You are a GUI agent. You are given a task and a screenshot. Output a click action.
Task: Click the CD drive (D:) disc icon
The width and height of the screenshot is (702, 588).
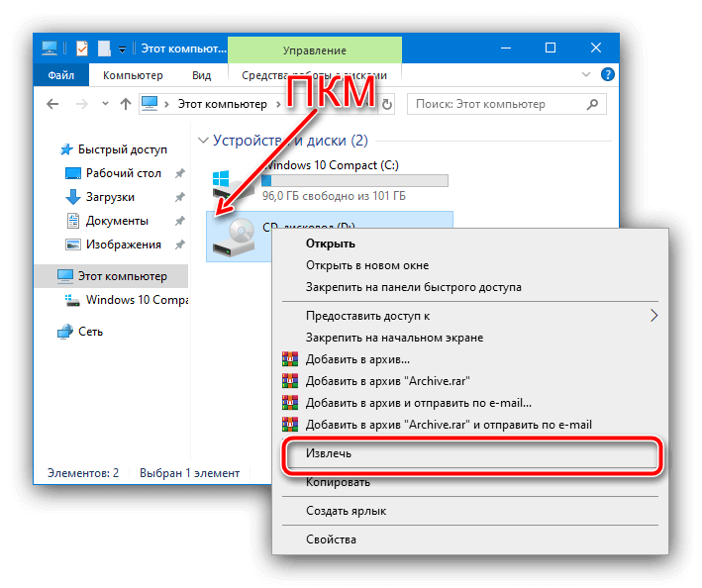[235, 237]
